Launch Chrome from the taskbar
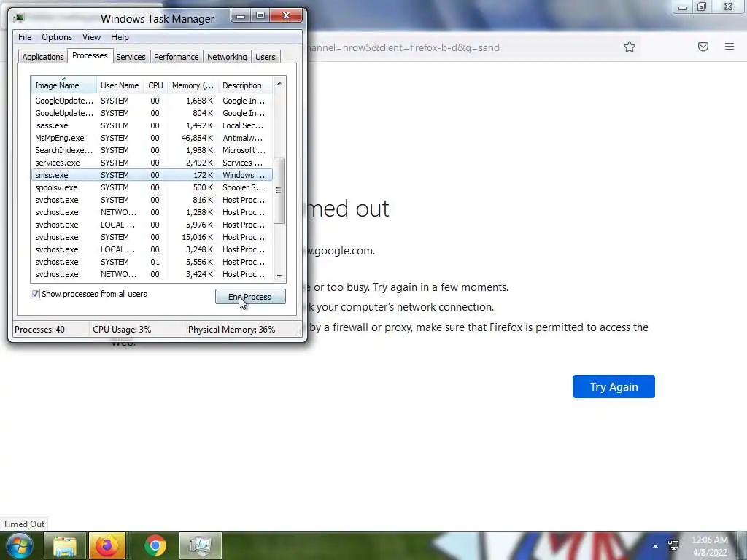 (155, 545)
